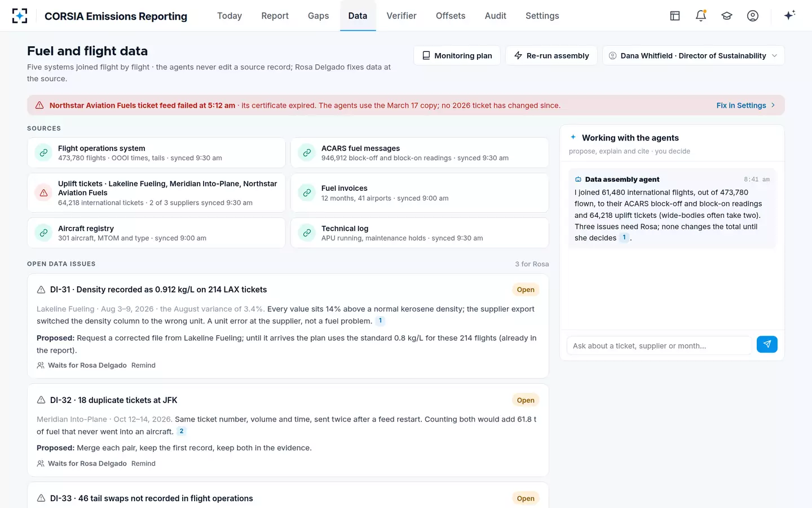Switch to the Today tab

tap(230, 16)
